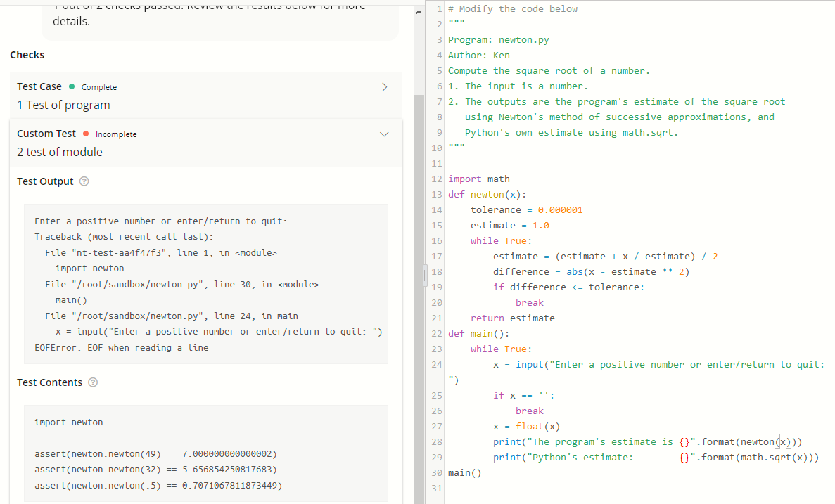Click the red Incomplete status dot

87,134
